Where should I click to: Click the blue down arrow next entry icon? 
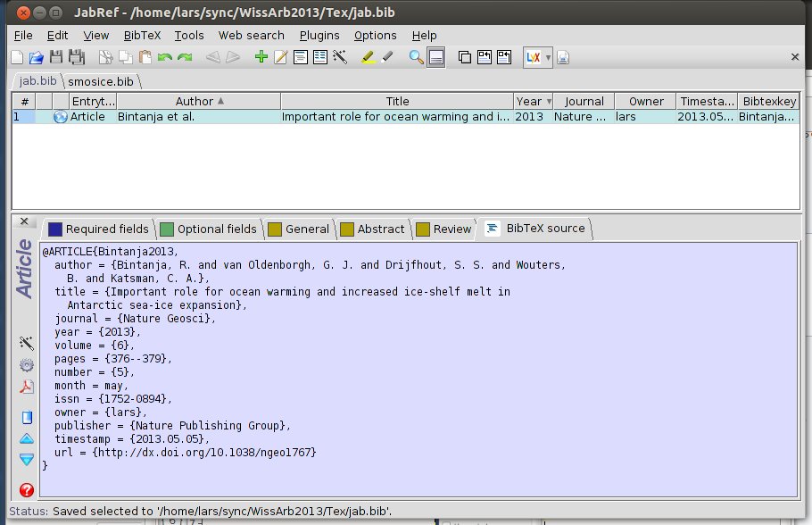27,460
